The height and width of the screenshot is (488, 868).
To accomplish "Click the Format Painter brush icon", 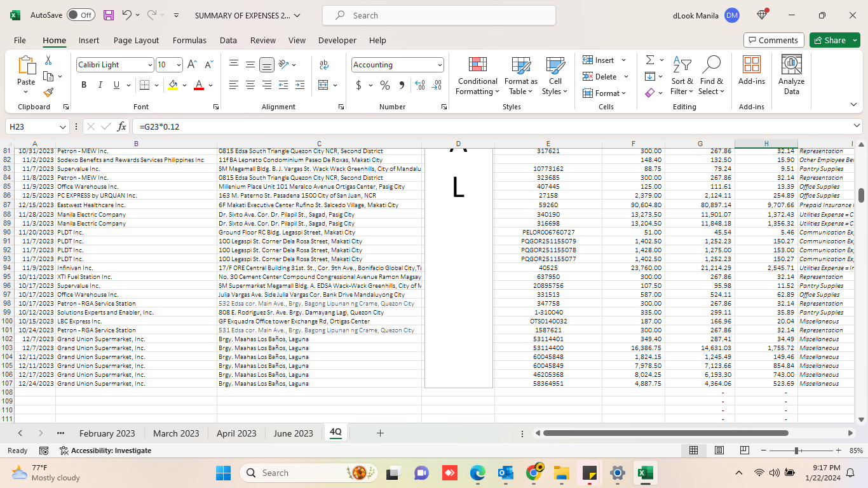I will (48, 92).
